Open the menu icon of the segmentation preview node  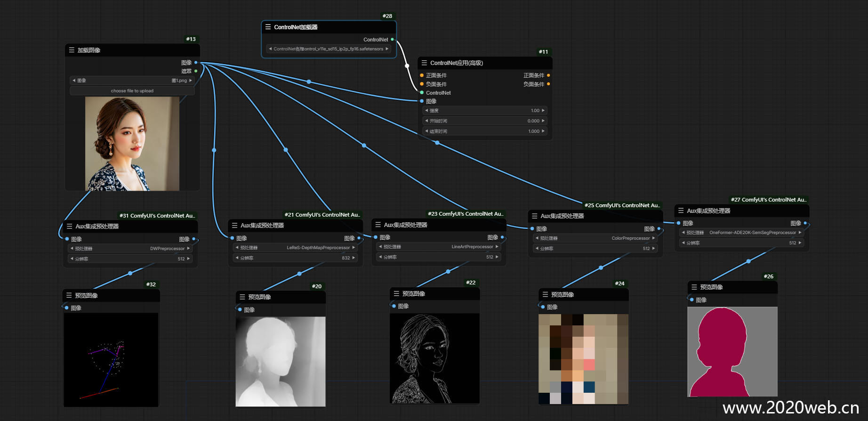click(694, 287)
